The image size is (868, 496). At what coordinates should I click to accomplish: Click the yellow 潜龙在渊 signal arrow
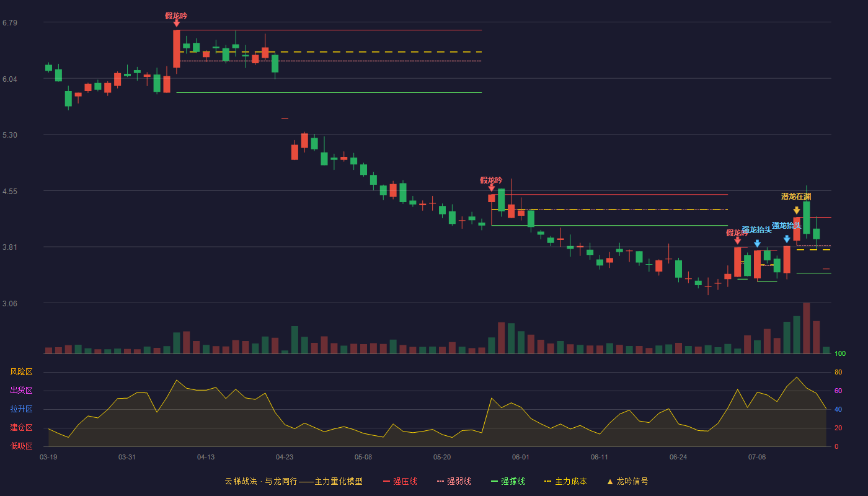point(797,211)
